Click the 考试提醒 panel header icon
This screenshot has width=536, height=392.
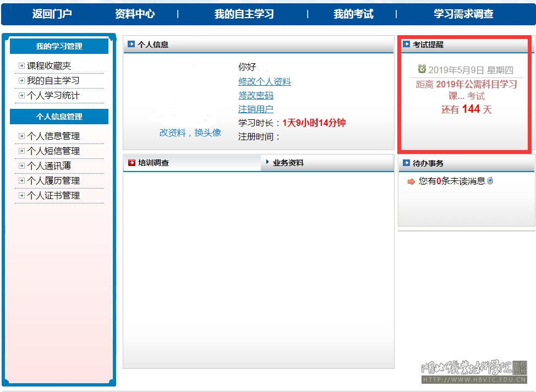tap(406, 45)
